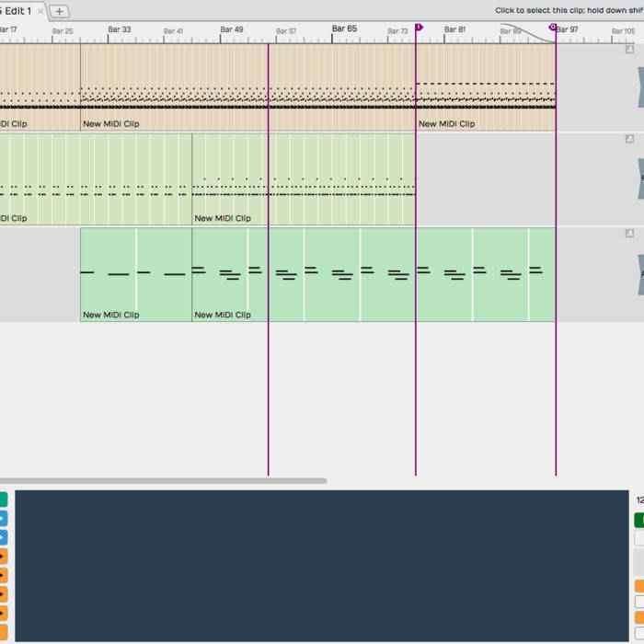
Task: Toggle automation A icon on the top beige track
Action: 630,50
